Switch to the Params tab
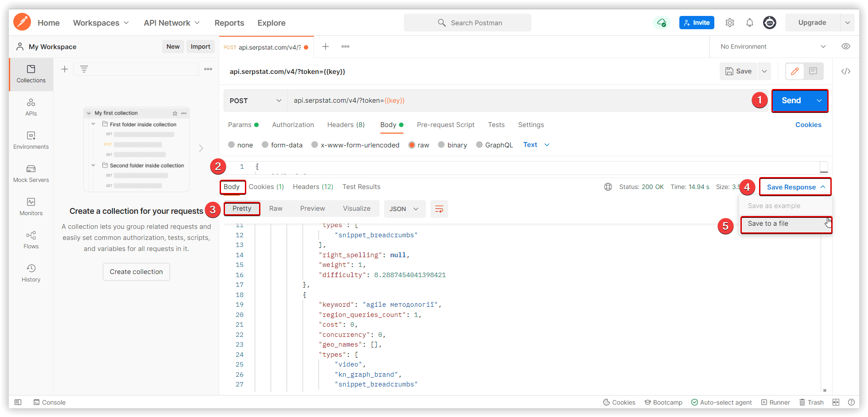The height and width of the screenshot is (417, 868). pyautogui.click(x=243, y=125)
